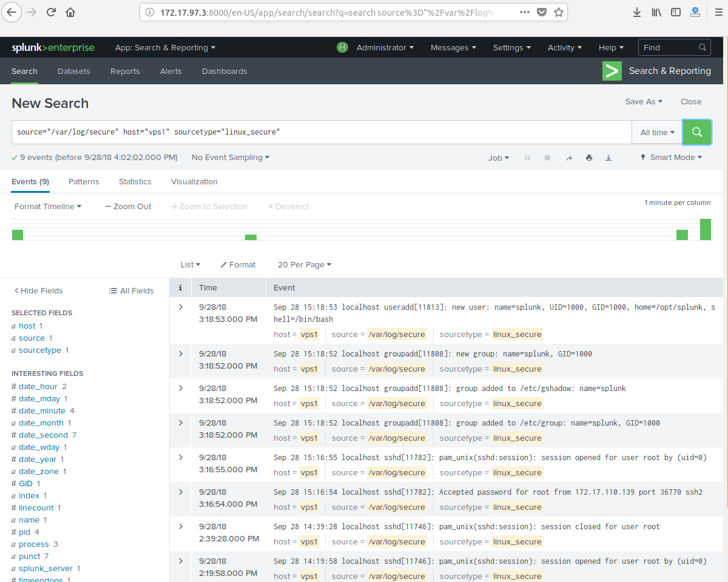Pause the search job
Screen dimensions: 728x582
[x=527, y=158]
